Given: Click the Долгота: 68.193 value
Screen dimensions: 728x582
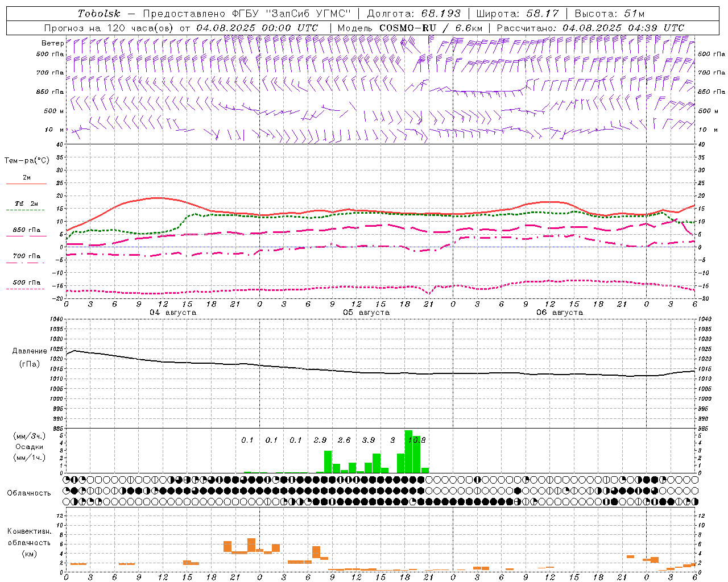Looking at the screenshot, I should [x=414, y=14].
